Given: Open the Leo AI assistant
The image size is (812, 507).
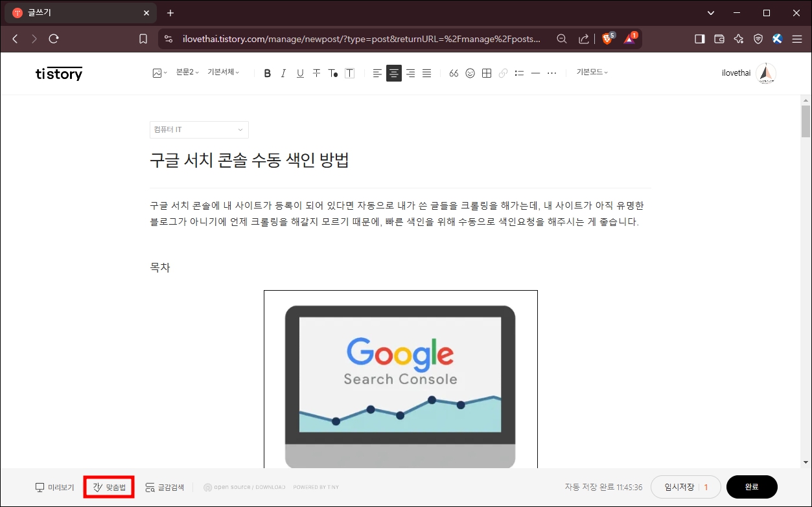Looking at the screenshot, I should 738,39.
